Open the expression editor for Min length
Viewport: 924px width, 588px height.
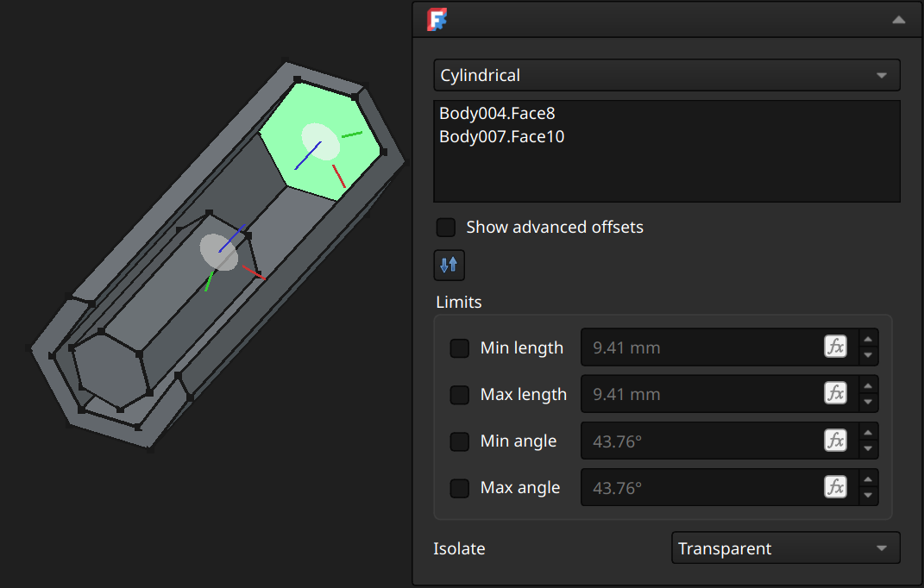pos(836,347)
